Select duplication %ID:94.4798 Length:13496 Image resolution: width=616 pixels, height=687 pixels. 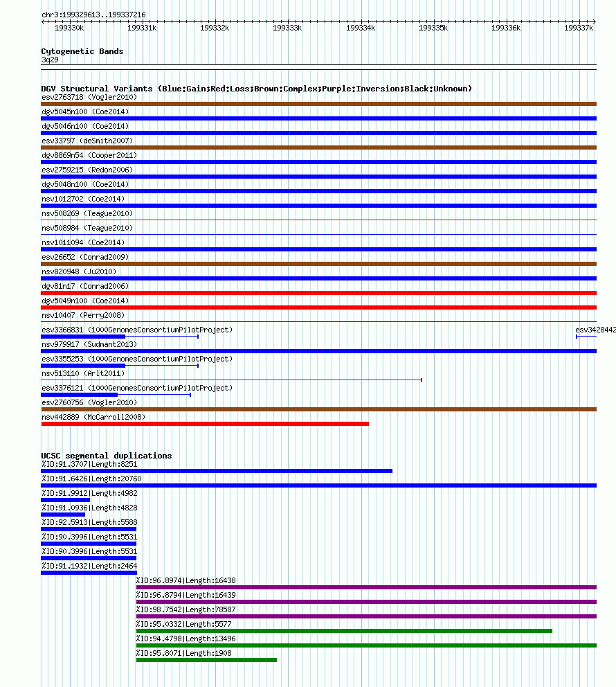pyautogui.click(x=186, y=639)
